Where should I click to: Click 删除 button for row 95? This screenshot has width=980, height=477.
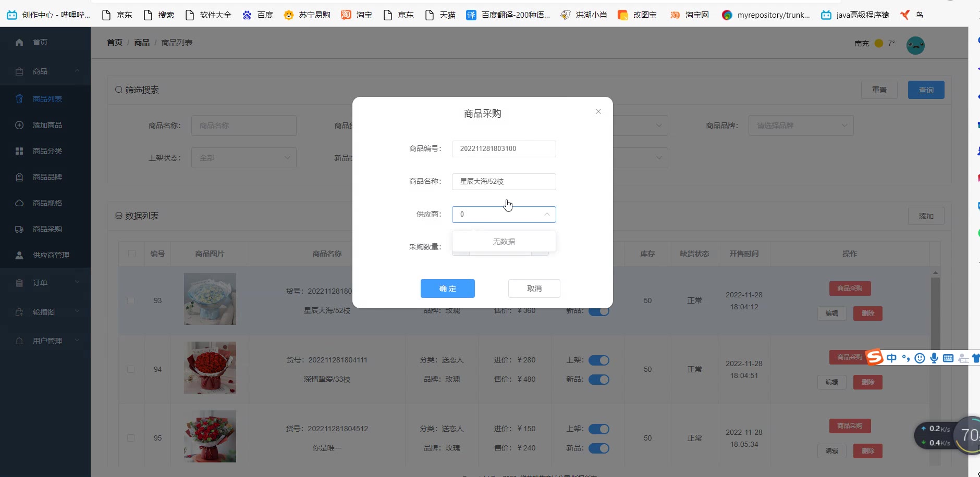click(868, 451)
